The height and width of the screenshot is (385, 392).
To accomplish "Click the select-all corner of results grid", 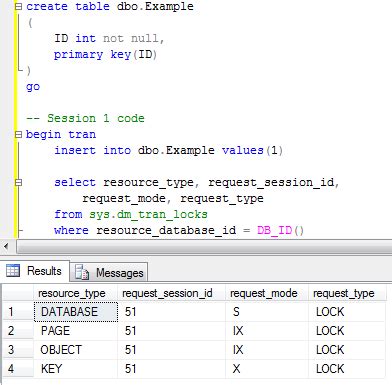I will pyautogui.click(x=18, y=293).
